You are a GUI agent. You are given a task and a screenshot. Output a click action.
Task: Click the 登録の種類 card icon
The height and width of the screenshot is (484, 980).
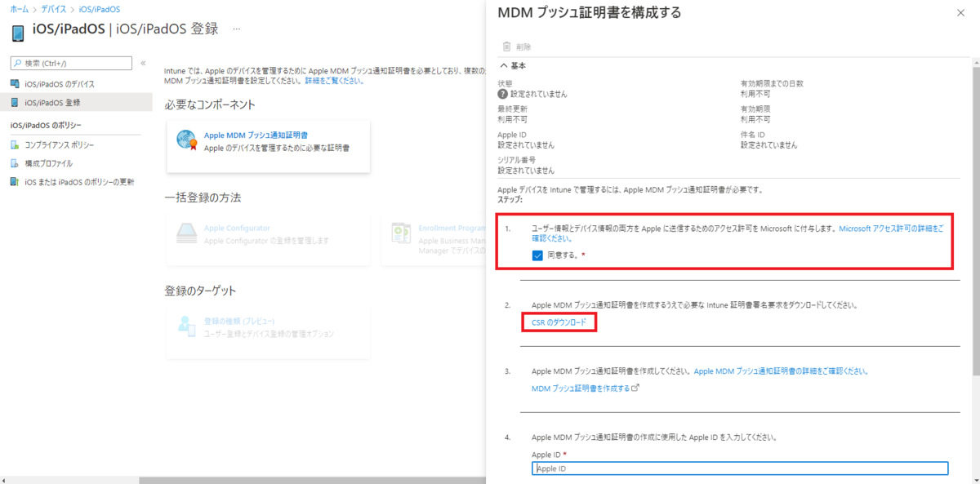pos(187,326)
